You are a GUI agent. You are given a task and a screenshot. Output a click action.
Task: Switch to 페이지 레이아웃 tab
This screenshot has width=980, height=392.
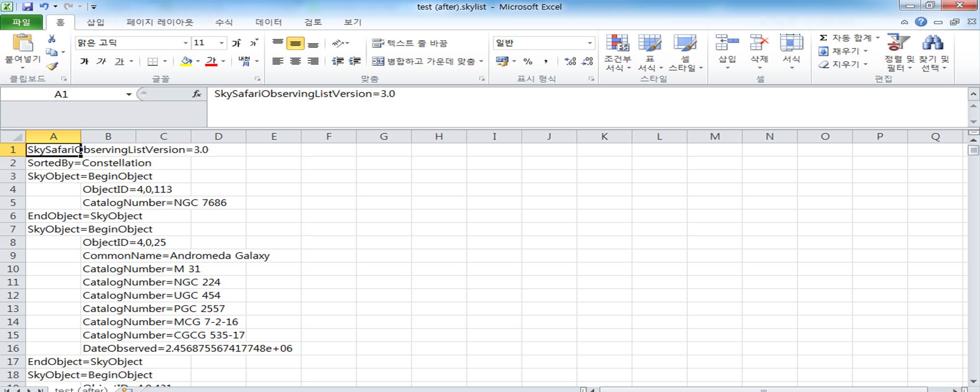(160, 22)
